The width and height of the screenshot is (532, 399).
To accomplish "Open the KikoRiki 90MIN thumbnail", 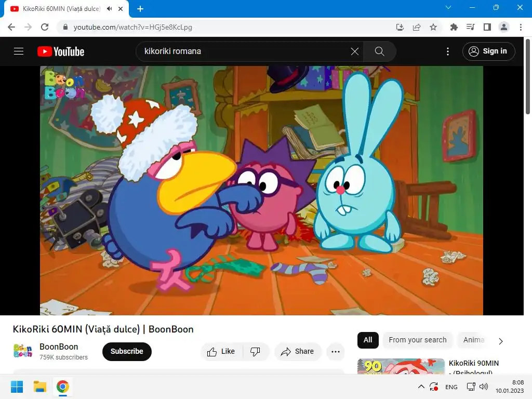I will tap(401, 366).
